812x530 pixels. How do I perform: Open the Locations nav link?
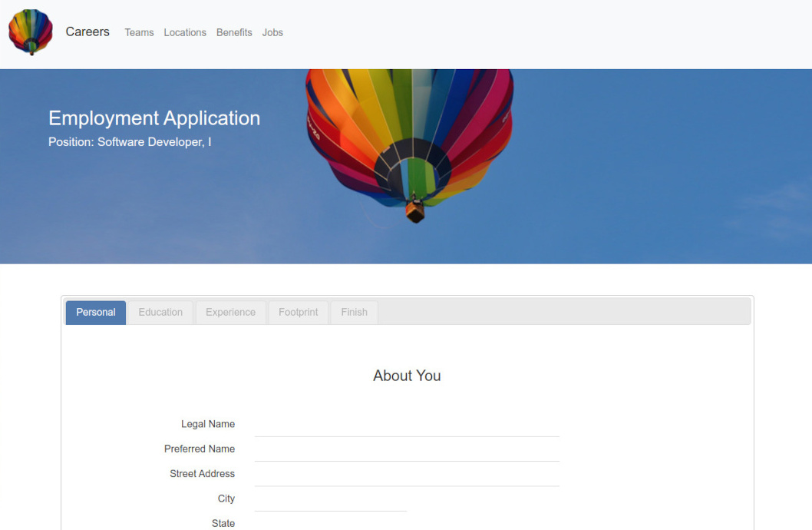coord(185,32)
